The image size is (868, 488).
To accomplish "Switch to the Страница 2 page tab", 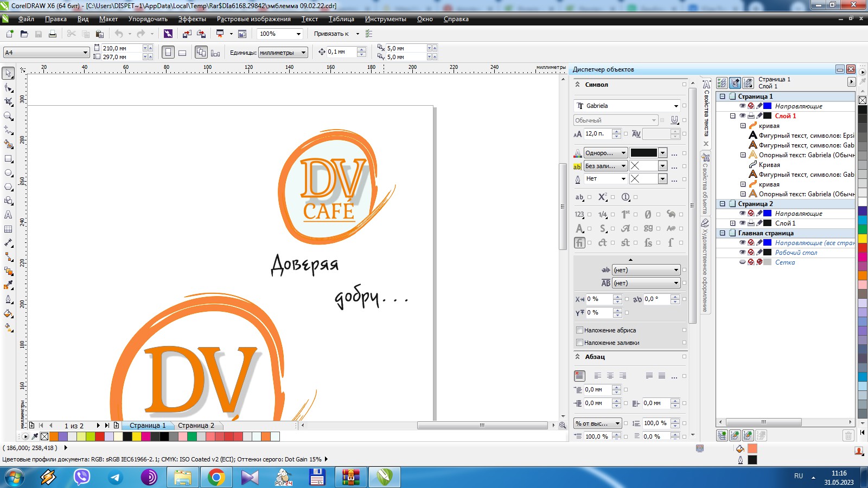I will click(196, 426).
